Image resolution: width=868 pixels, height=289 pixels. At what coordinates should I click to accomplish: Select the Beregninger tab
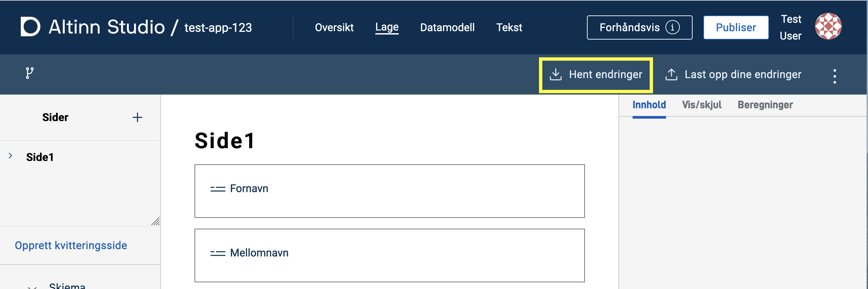[765, 105]
